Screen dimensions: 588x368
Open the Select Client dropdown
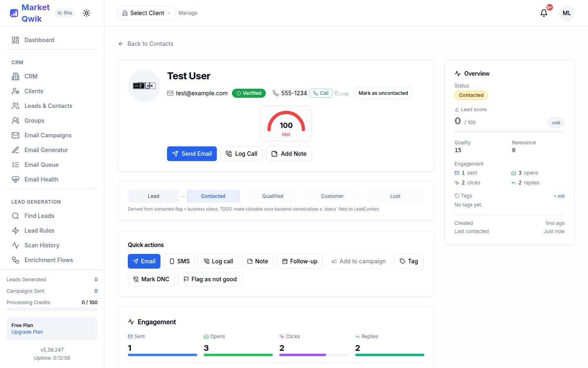point(147,13)
